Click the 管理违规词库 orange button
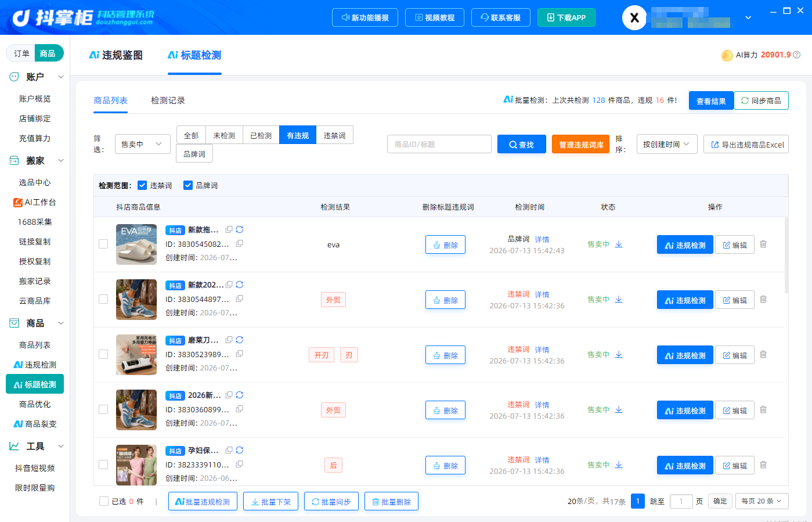812x522 pixels. 580,145
